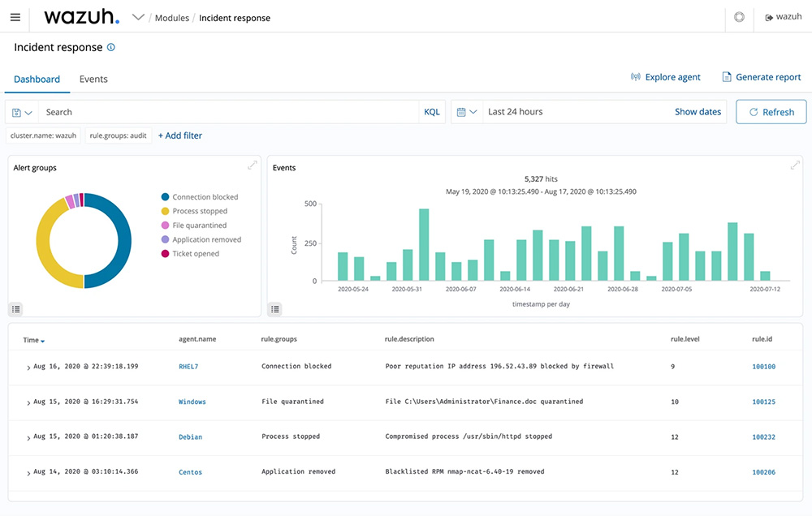Open the Alert groups legend options list icon
812x516 pixels.
(15, 308)
